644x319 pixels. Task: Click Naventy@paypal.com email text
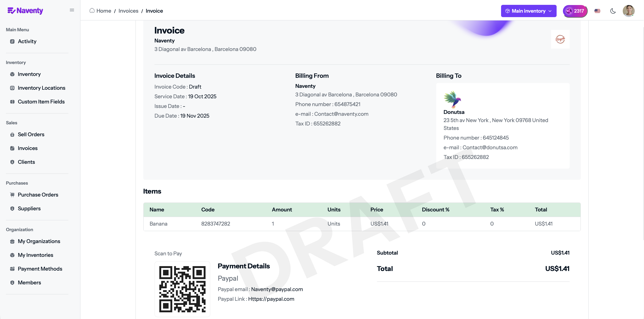click(x=277, y=289)
